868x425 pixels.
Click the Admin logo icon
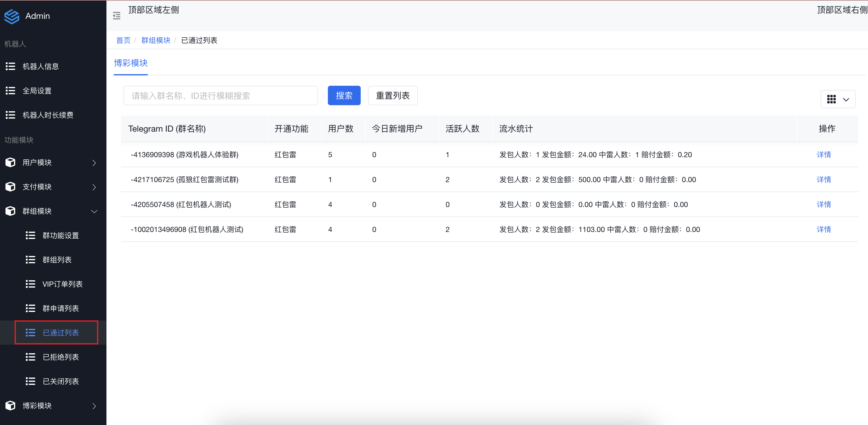12,16
